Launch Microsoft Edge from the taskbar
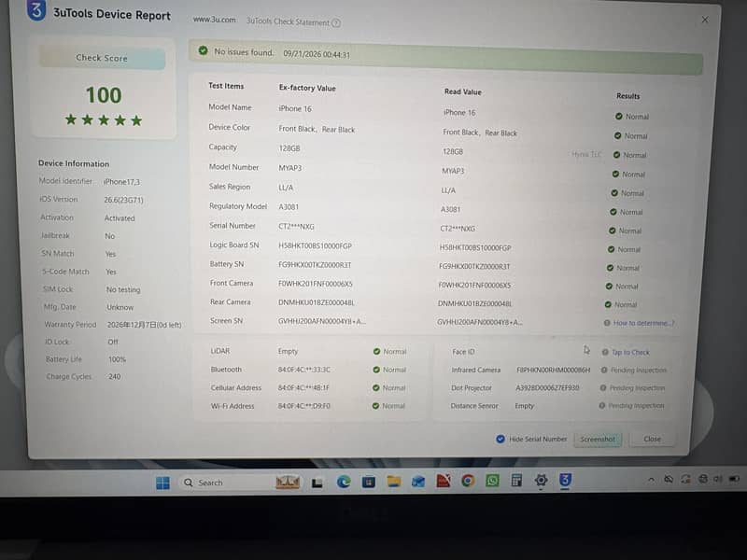This screenshot has height=560, width=747. pos(344,482)
